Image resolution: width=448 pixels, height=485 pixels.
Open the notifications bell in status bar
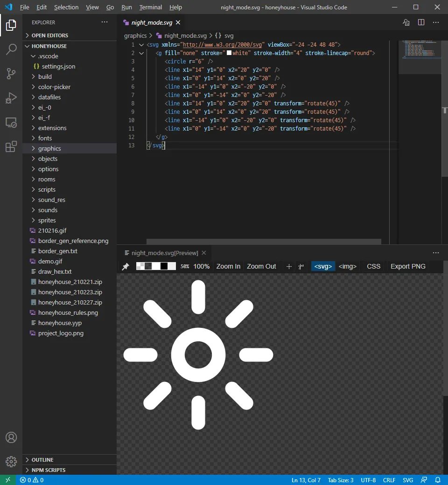(x=437, y=480)
